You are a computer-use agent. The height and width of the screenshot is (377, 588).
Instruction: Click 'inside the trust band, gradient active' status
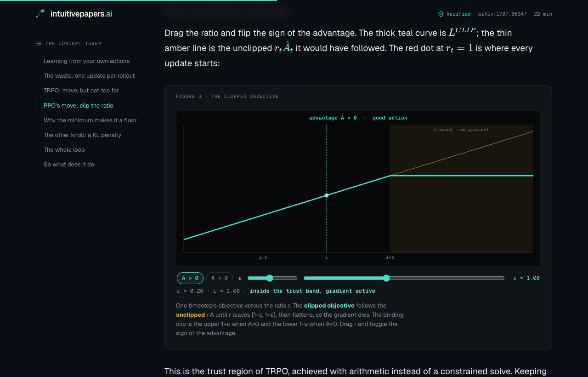(312, 291)
